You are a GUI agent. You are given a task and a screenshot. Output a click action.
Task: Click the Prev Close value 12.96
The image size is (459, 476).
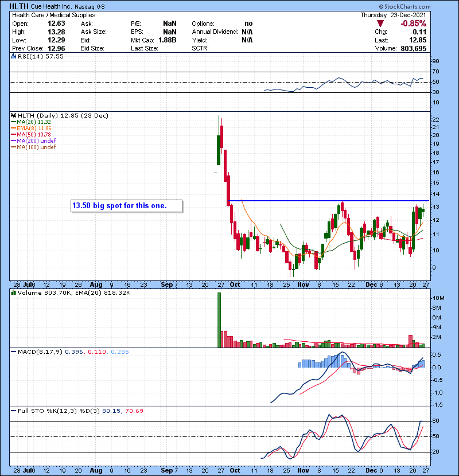56,48
